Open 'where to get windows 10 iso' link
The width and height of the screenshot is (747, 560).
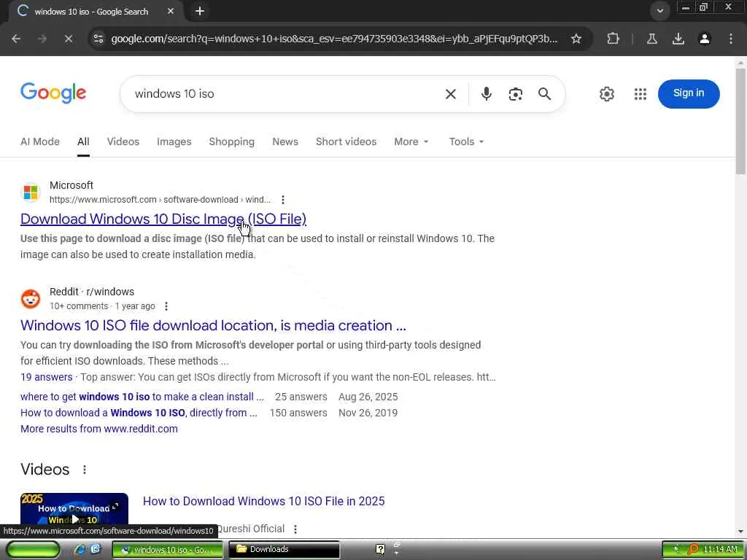pyautogui.click(x=142, y=397)
